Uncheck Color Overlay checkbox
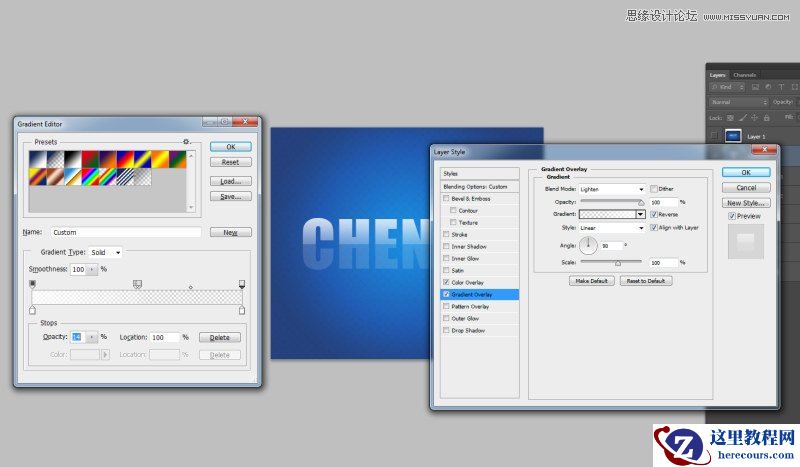Screen dimensions: 800x467 pos(446,282)
